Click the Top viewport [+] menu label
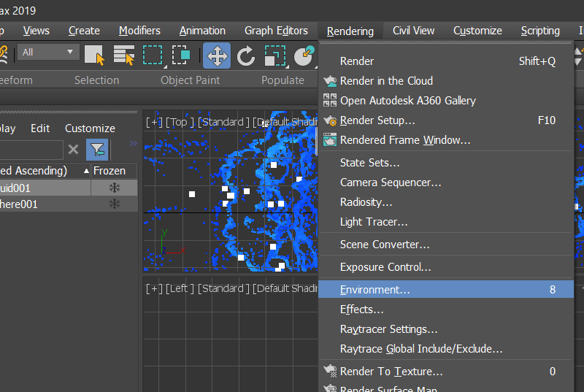The width and height of the screenshot is (584, 392). (154, 122)
